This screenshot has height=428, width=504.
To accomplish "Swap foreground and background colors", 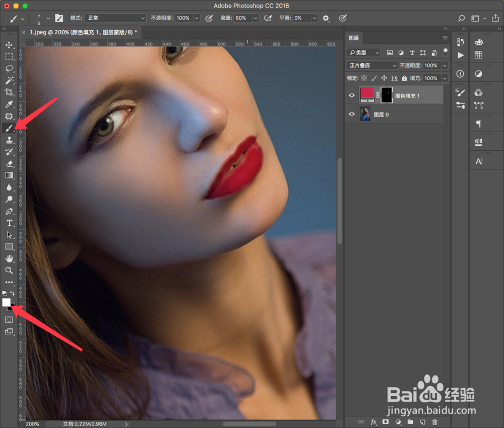I will 12,293.
